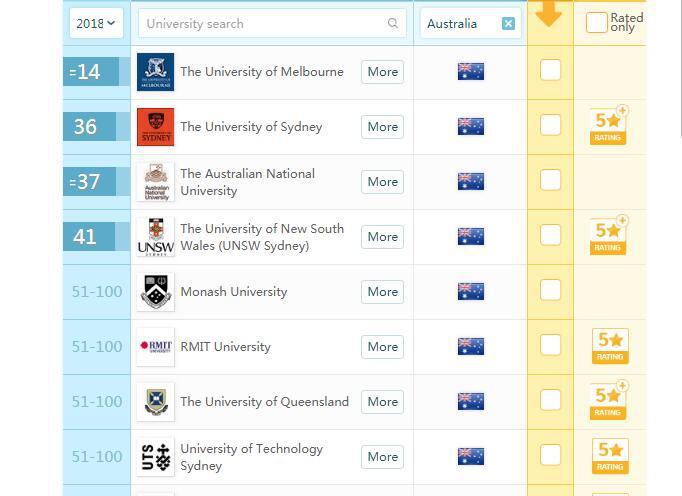
Task: Tick the compare checkbox for Monash University
Action: [x=550, y=290]
